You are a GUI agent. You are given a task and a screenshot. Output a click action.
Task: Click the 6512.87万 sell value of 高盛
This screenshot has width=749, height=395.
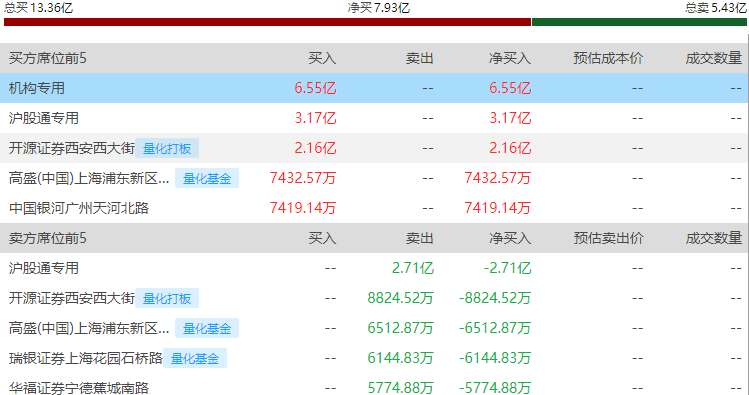point(400,328)
